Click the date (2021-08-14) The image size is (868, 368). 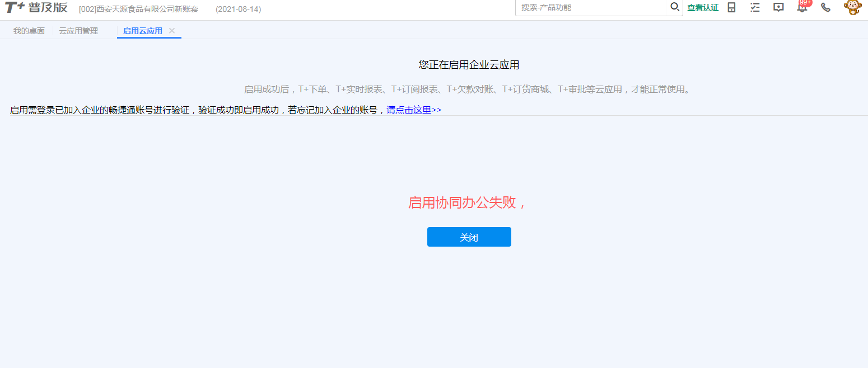pos(239,9)
